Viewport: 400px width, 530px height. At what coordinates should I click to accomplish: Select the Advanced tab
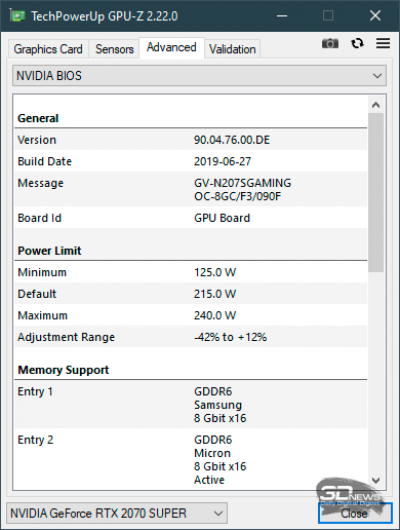(x=171, y=48)
